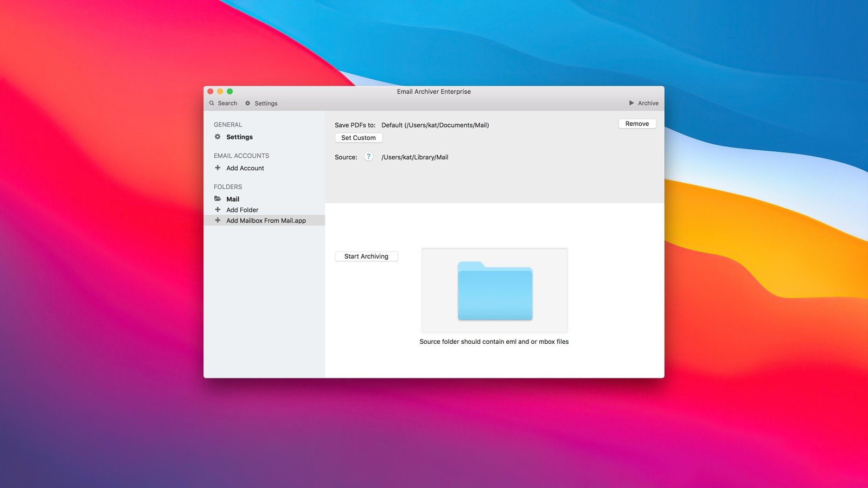Click the gear icon next to toolbar Settings
This screenshot has height=488, width=868.
(248, 103)
